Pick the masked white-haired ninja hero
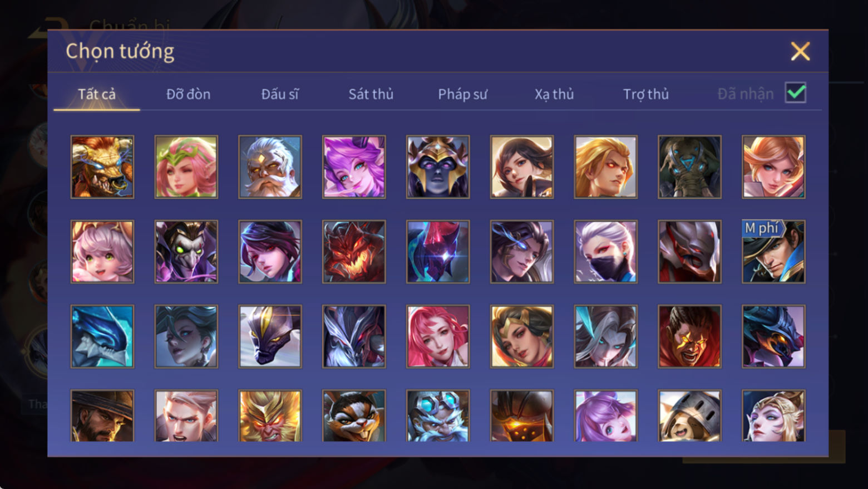Viewport: 868px width, 489px height. (x=606, y=252)
